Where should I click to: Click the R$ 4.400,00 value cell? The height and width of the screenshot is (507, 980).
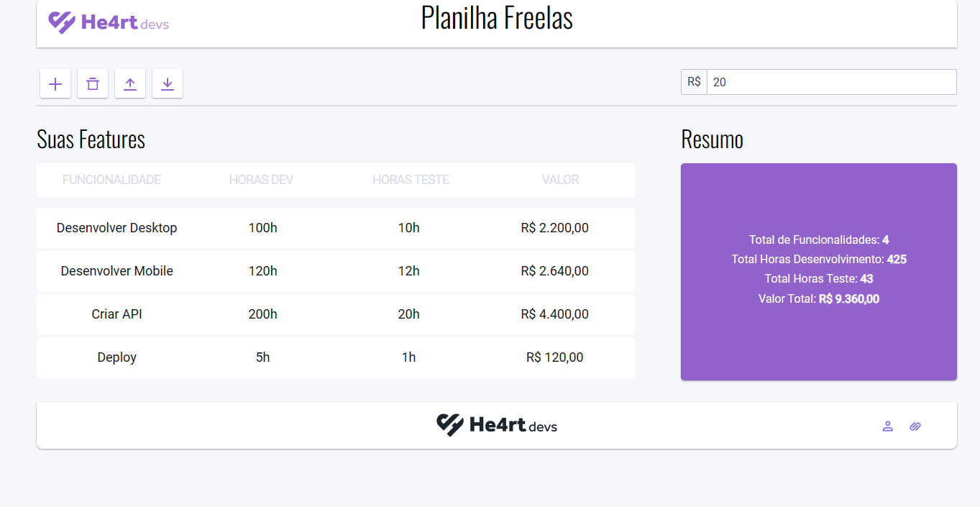(555, 314)
